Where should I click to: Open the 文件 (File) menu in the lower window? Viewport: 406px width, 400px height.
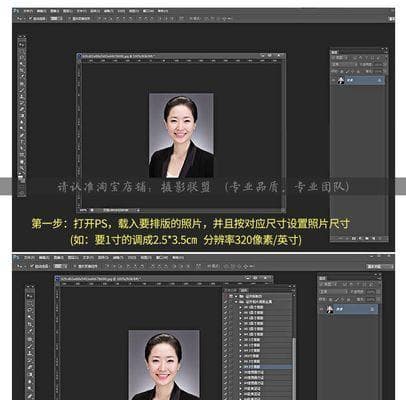coord(29,258)
